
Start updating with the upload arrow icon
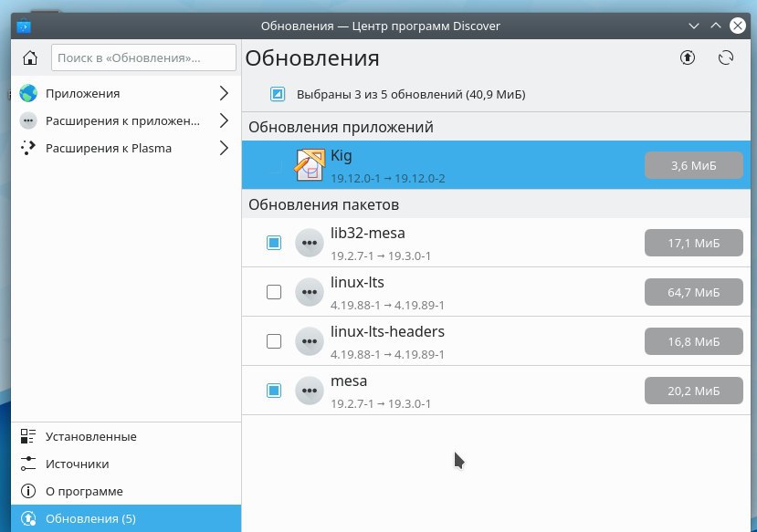pyautogui.click(x=688, y=57)
